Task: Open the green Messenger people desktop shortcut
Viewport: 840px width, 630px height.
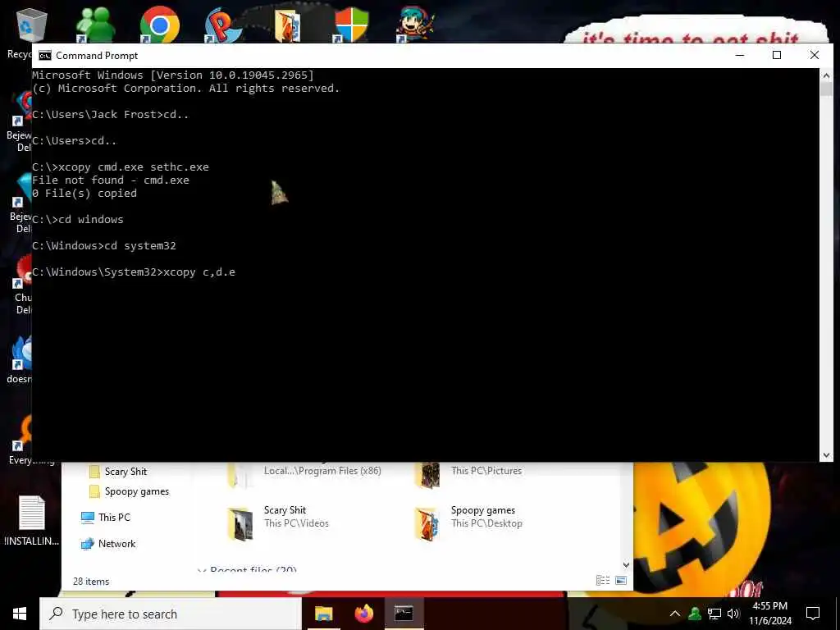Action: pyautogui.click(x=95, y=25)
